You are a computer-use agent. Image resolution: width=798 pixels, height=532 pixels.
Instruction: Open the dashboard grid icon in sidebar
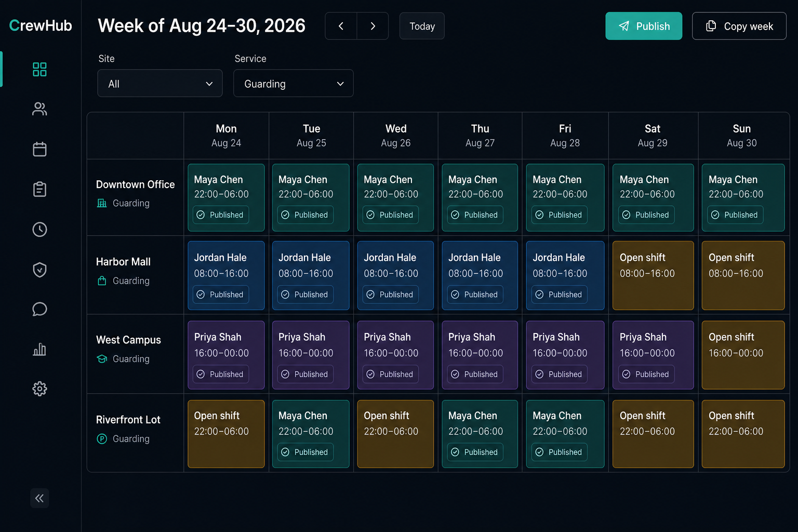pyautogui.click(x=39, y=69)
